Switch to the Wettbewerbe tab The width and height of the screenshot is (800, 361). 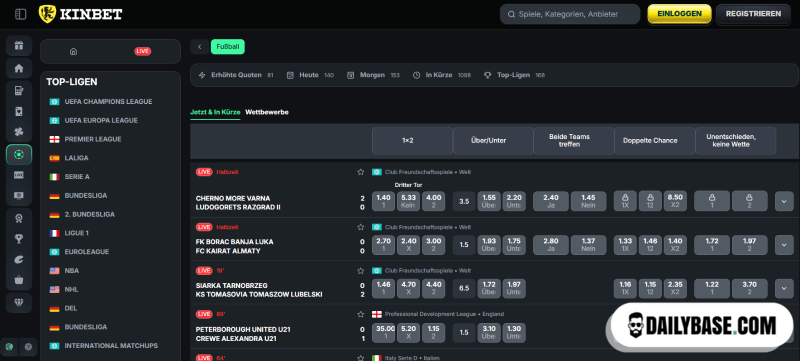tap(267, 112)
